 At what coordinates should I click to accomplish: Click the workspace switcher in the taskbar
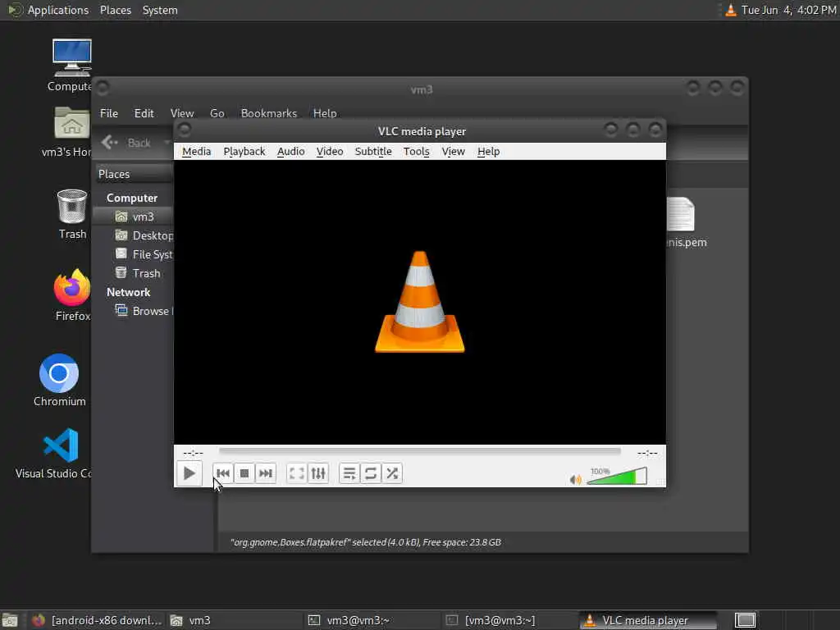point(745,620)
